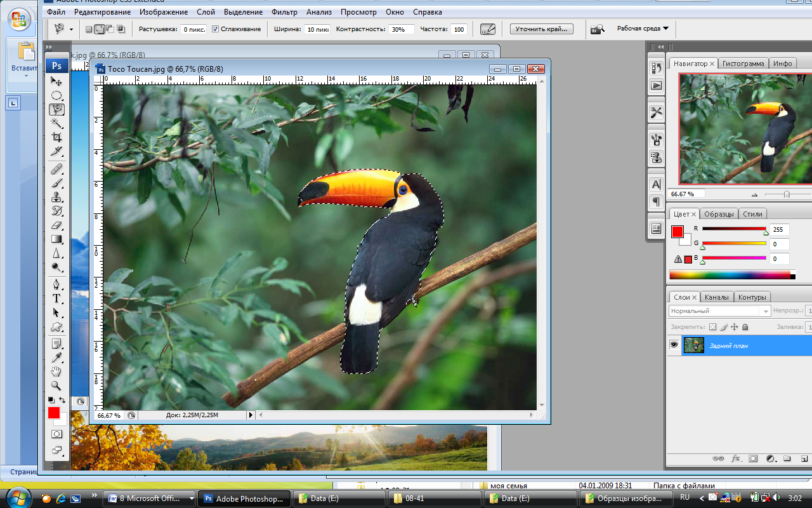812x508 pixels.
Task: Click the color spectrum ramp bar
Action: point(732,275)
